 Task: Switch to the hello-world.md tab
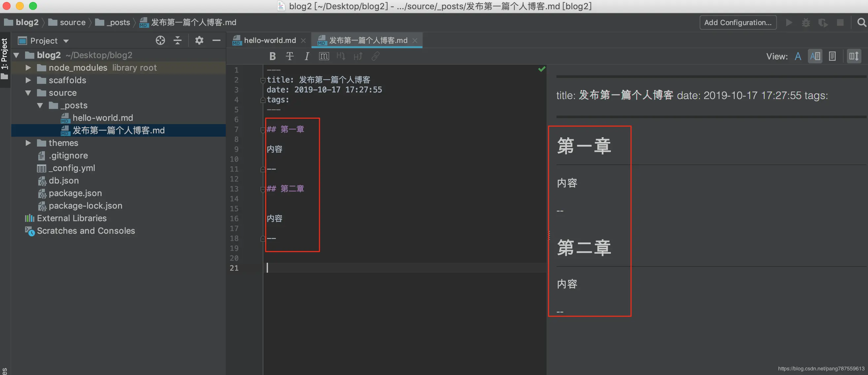pos(270,40)
